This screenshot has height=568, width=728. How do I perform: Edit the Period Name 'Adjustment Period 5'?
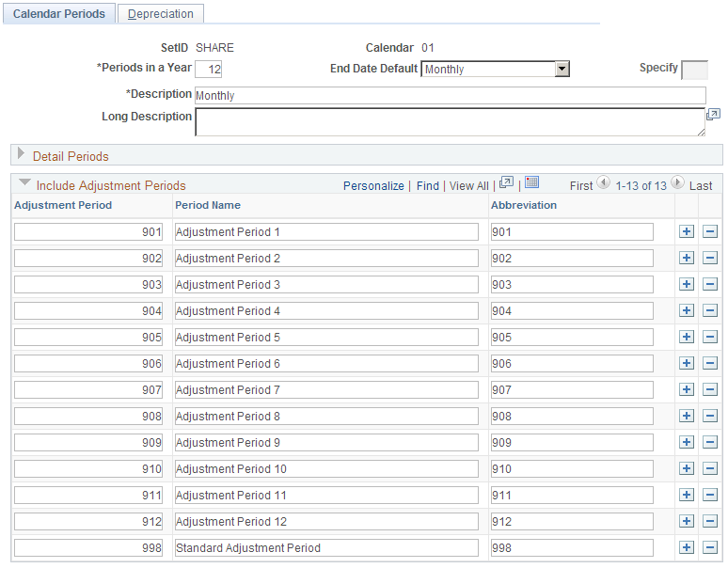point(326,337)
